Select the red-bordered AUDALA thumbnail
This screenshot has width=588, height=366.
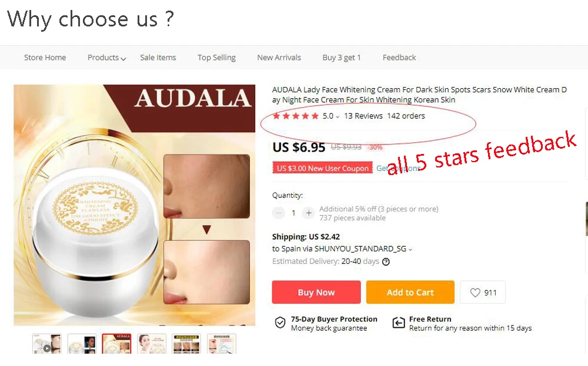pos(116,344)
